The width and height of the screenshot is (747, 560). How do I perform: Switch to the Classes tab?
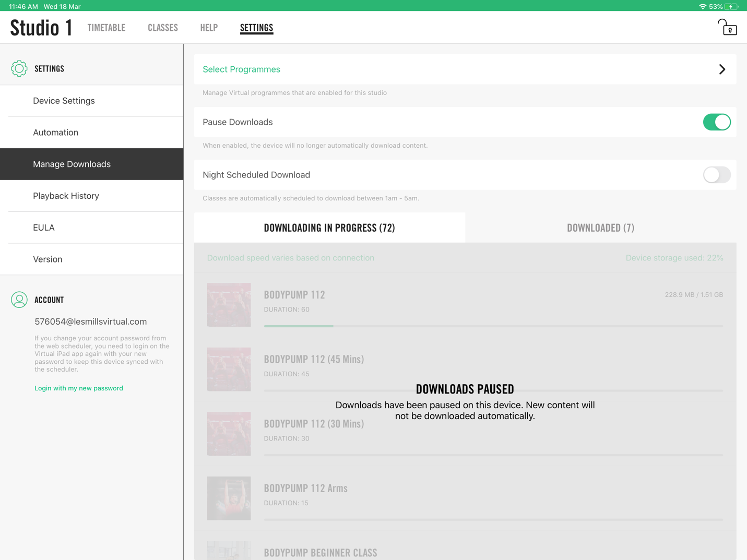click(163, 28)
